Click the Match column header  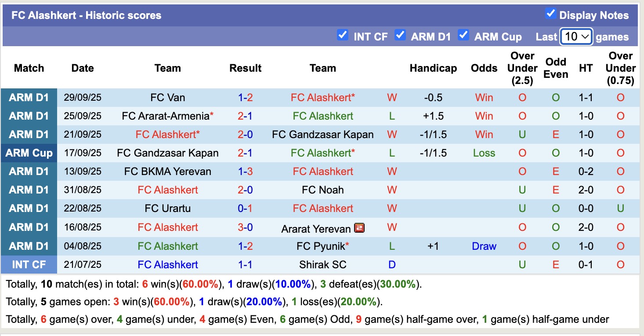click(x=29, y=68)
